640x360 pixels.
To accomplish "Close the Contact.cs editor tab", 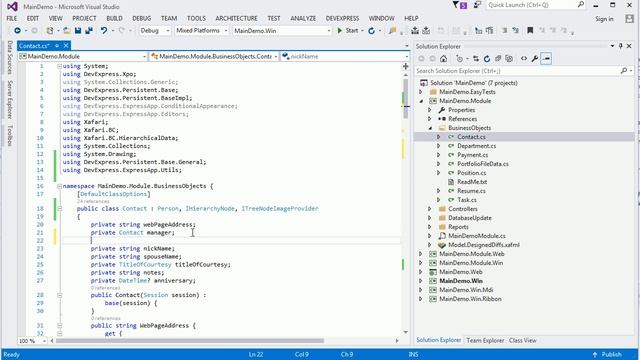I will click(66, 46).
